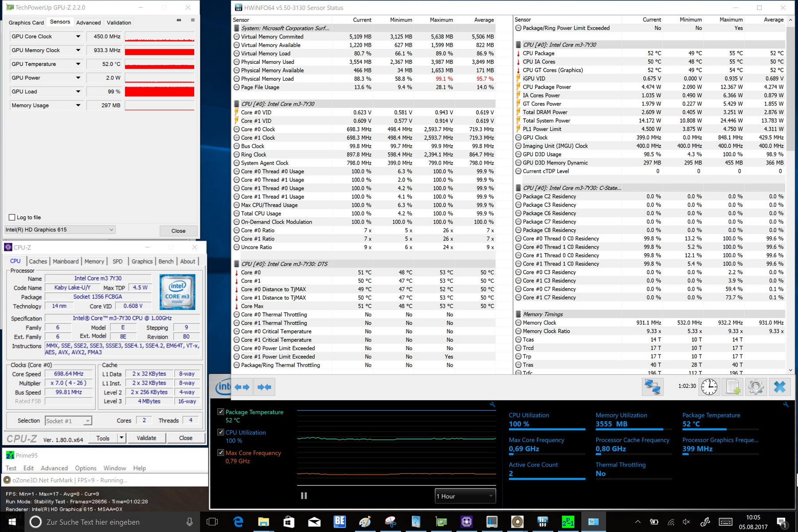Select the Virtual Memory Commited row
The image size is (798, 532).
(x=364, y=36)
